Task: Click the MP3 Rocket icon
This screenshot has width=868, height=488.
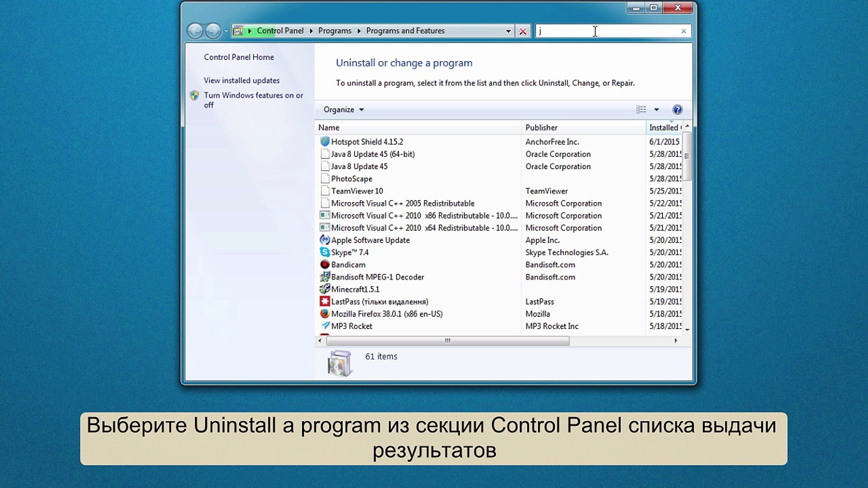Action: pyautogui.click(x=325, y=326)
